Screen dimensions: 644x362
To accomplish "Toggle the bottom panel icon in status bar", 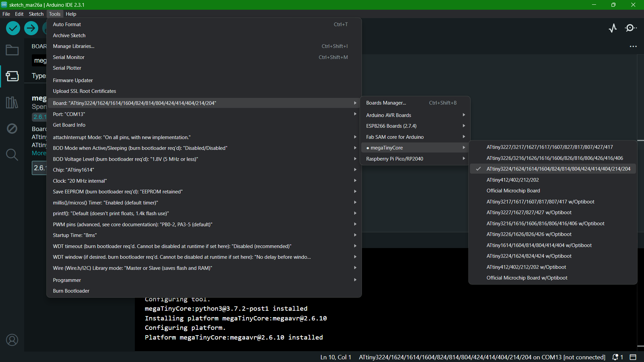I will 633,357.
